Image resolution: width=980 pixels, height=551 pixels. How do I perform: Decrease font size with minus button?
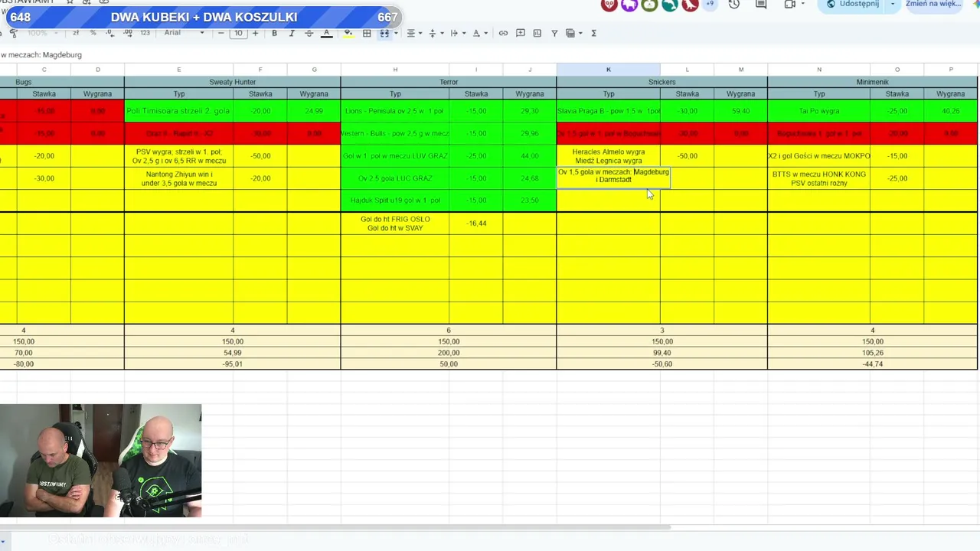point(221,33)
